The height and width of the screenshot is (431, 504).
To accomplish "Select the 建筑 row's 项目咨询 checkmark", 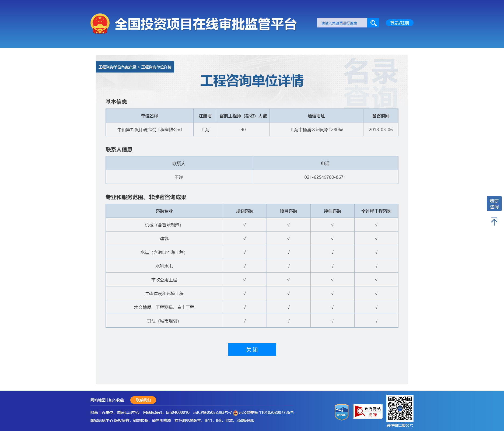I will (x=289, y=238).
